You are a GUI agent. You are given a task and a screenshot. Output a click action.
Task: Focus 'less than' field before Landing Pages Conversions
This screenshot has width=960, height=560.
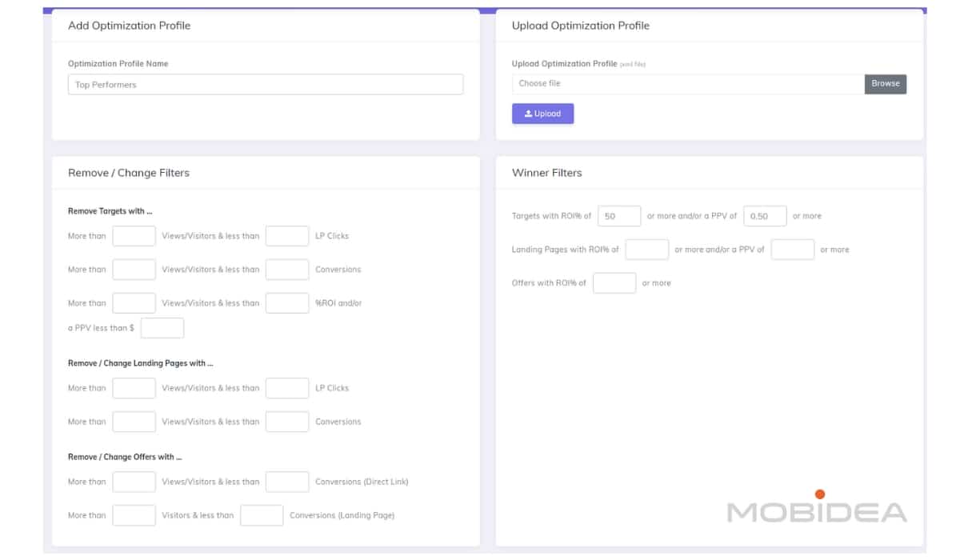pos(287,422)
